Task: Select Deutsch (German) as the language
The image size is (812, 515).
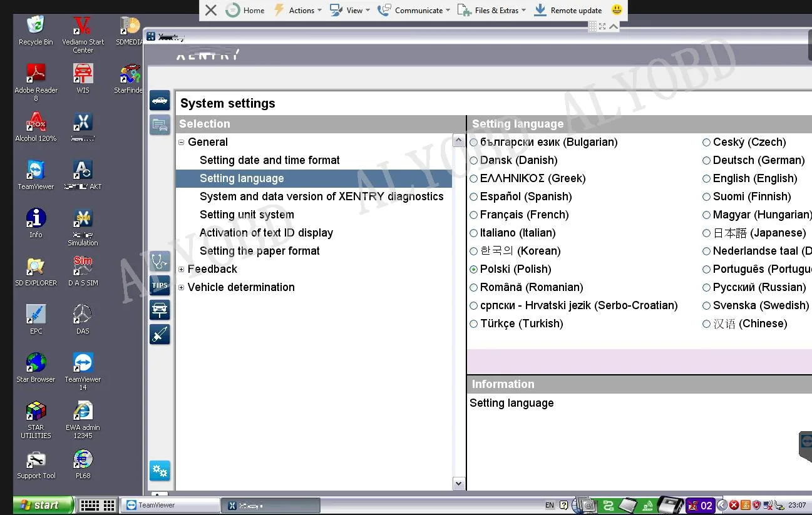Action: (x=706, y=160)
